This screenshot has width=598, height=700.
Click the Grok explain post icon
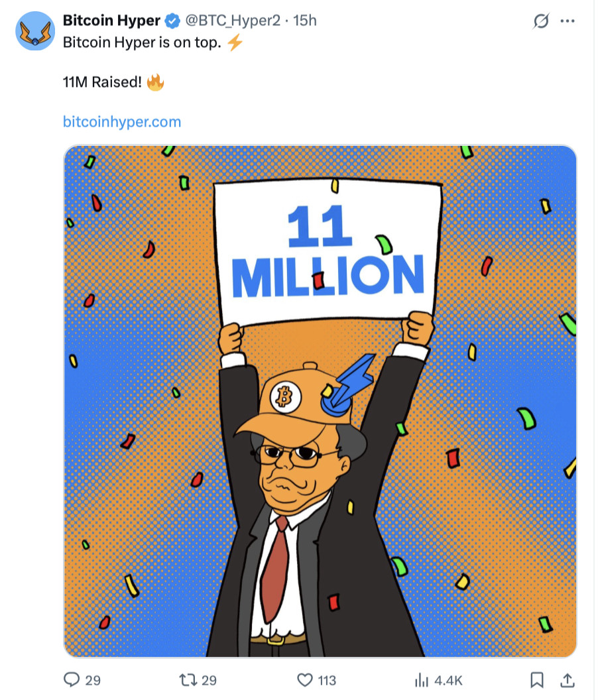541,21
